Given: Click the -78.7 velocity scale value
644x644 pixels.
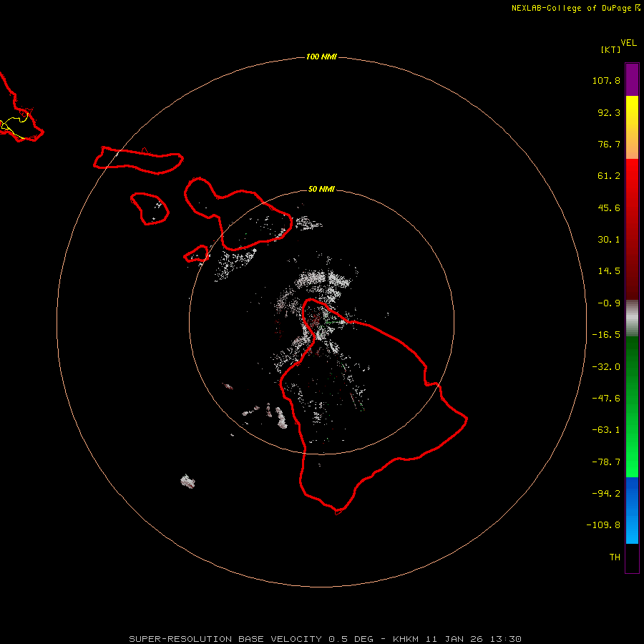Looking at the screenshot, I should click(x=606, y=462).
